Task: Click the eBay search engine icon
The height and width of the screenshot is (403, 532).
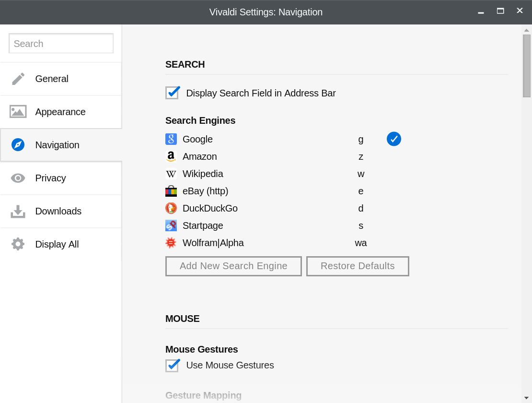Action: point(171,191)
